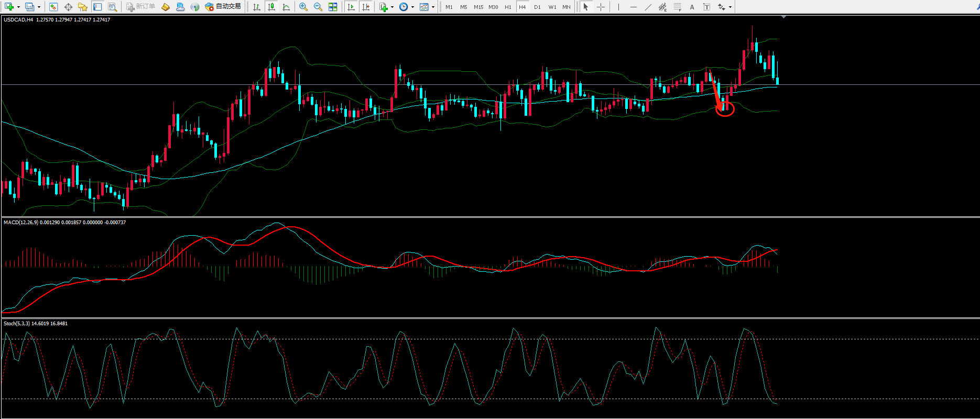Image resolution: width=980 pixels, height=419 pixels.
Task: Expand the chart templates dropdown arrow
Action: coord(433,7)
